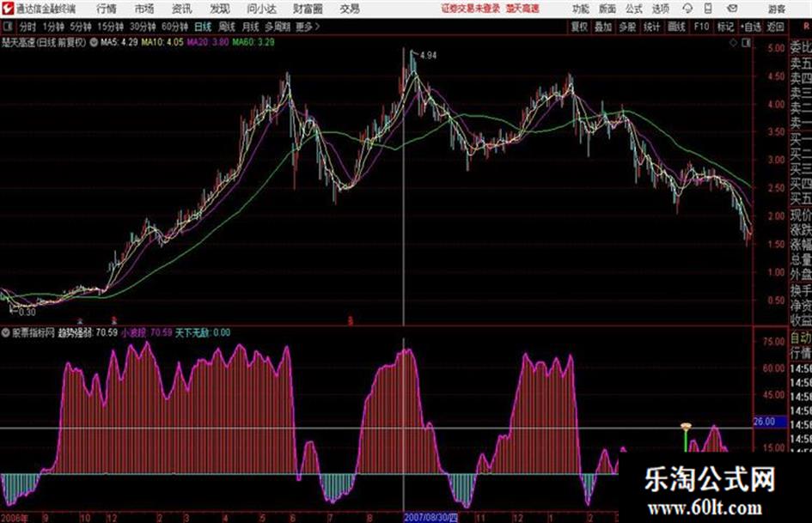Click the MA20: 3.80 value label
812x523 pixels.
pyautogui.click(x=208, y=42)
